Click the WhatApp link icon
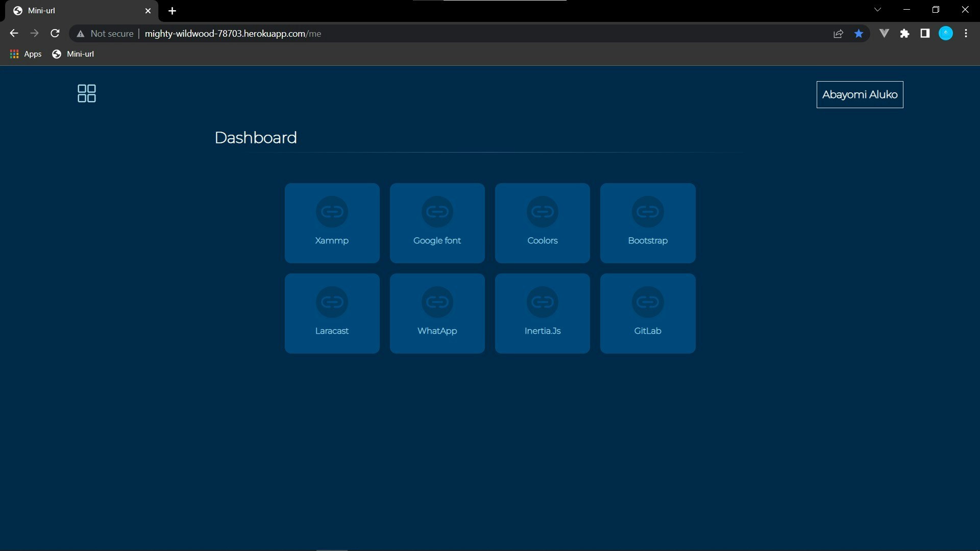 [437, 302]
